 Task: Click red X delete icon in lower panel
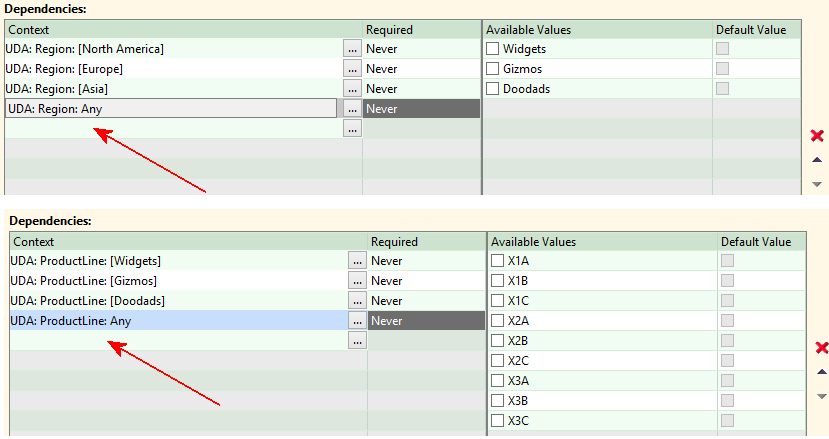coord(822,348)
